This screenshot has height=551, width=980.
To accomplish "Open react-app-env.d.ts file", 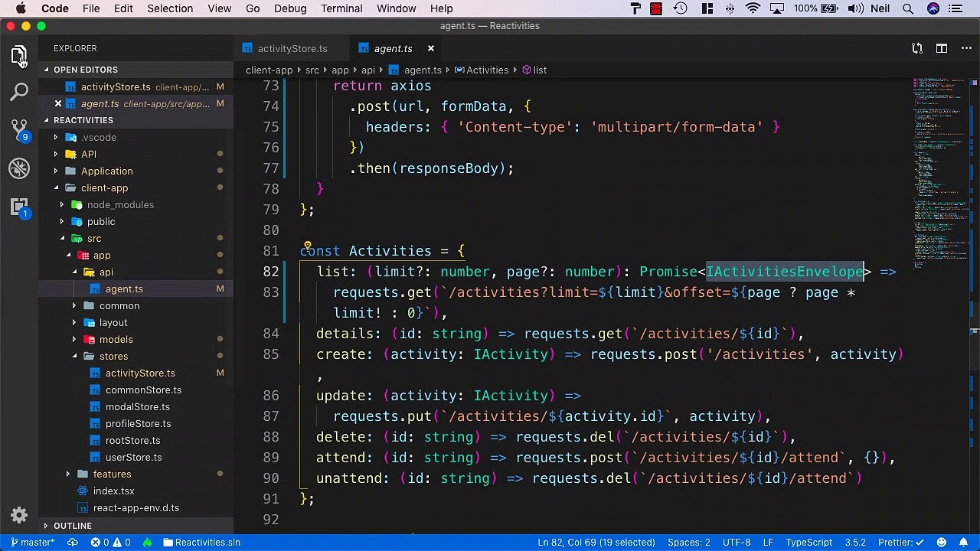I will (136, 507).
